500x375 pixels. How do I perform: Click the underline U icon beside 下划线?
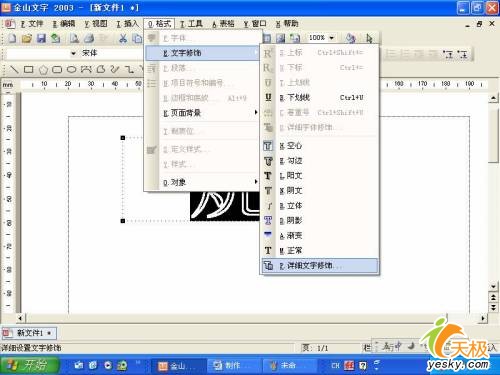[x=268, y=97]
